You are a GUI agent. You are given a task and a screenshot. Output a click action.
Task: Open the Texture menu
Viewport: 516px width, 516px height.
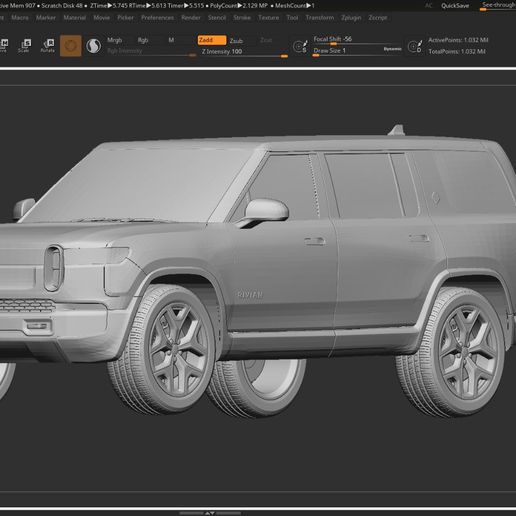click(x=269, y=18)
